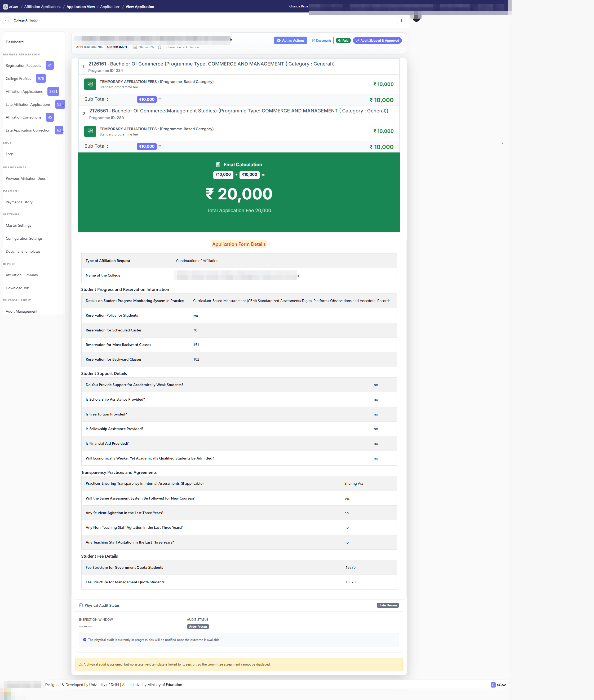Select programme 2126561 Management Studies title
Screen dimensions: 594x700
239,111
